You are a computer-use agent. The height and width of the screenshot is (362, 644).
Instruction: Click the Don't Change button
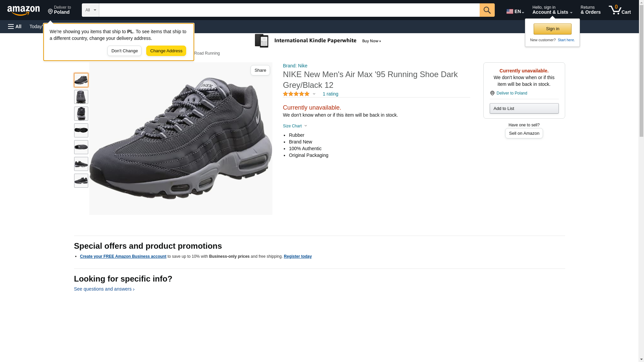coord(124,51)
